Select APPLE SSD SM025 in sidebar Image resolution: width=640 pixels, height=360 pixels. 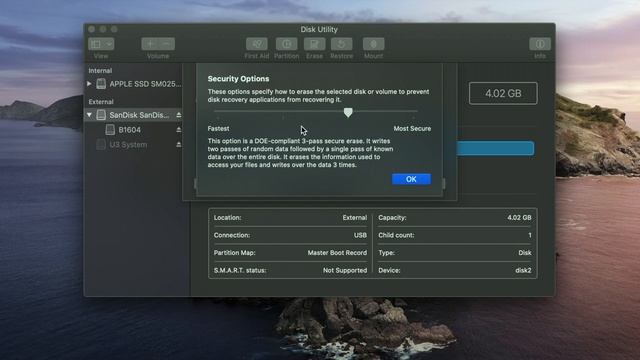click(145, 84)
